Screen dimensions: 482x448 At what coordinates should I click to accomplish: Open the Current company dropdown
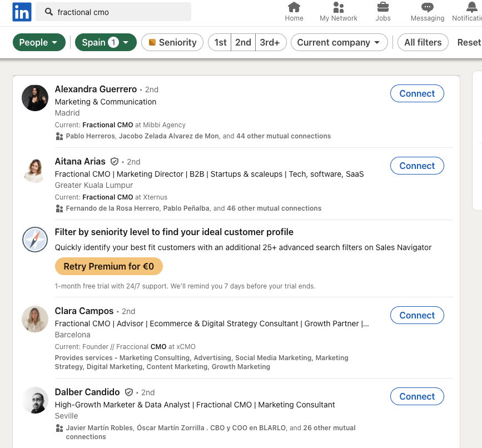click(339, 42)
